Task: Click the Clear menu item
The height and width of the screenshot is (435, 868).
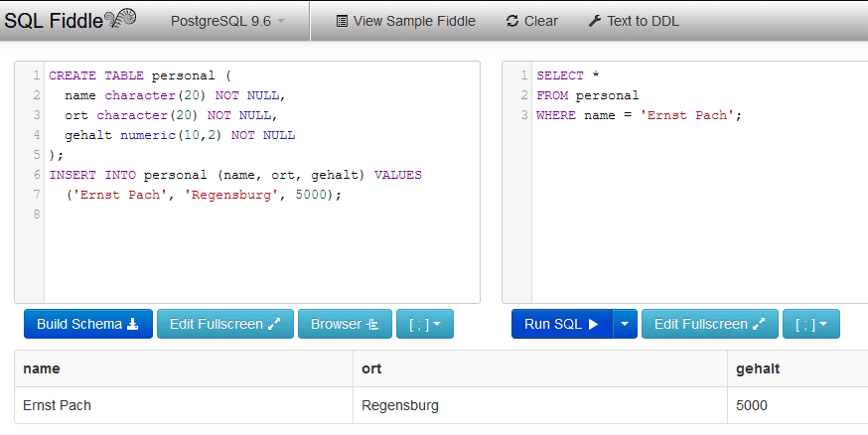Action: 532,21
